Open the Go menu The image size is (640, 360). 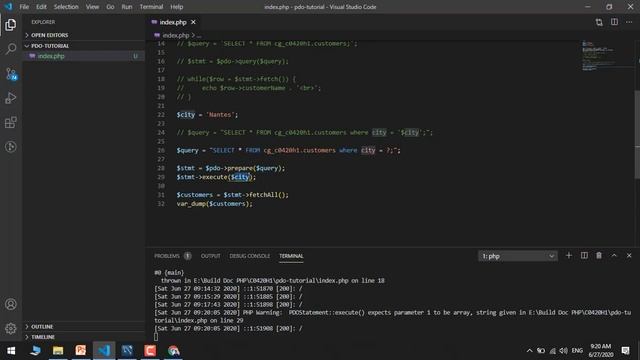tap(110, 7)
